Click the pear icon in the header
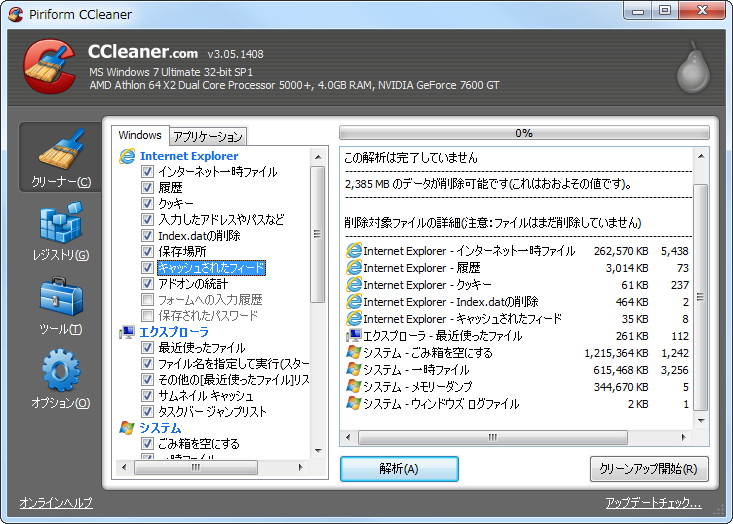Screen dimensions: 733x524 pos(693,68)
